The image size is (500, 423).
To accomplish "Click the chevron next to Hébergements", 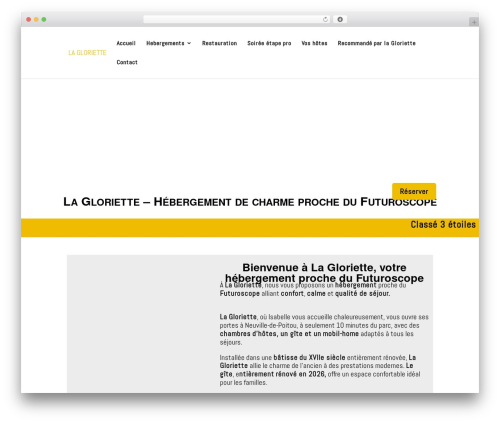I will point(189,43).
